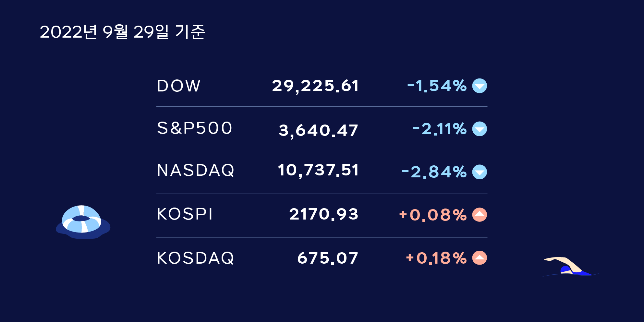Click the swimmer illustration
Viewport: 644px width, 322px height.
[x=571, y=267]
